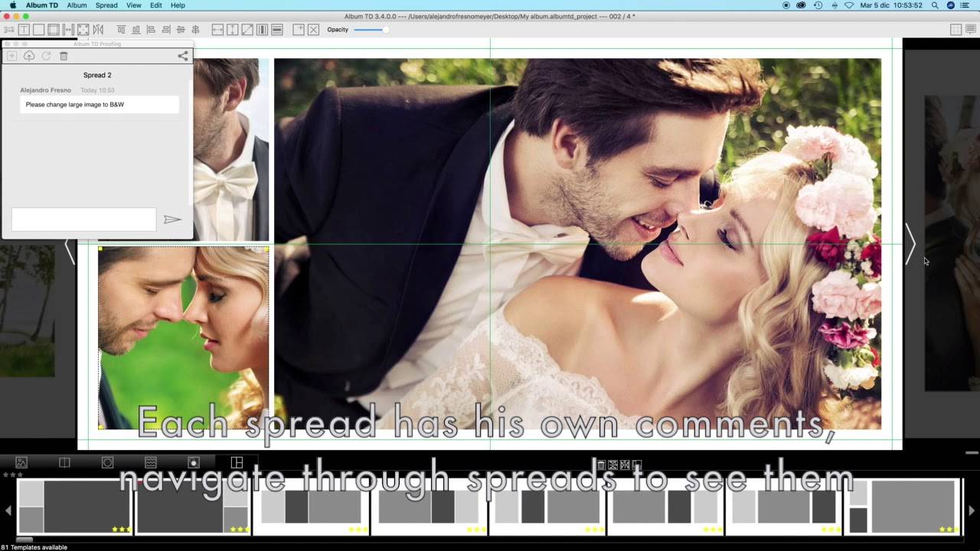Click the diagonal resize arrow icon
Image resolution: width=980 pixels, height=551 pixels.
point(247,30)
